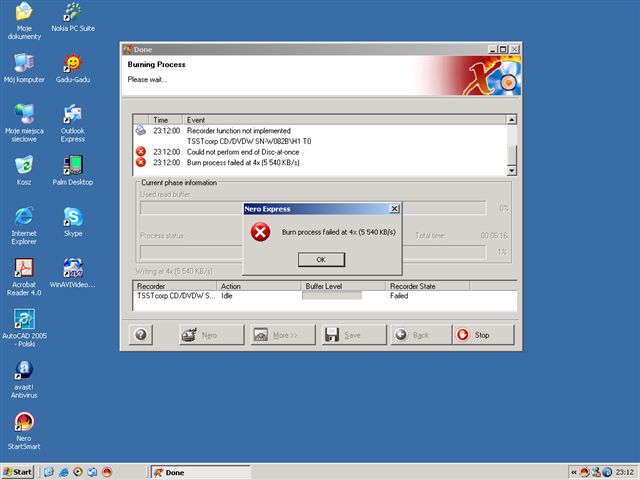Minimize the Done burning window
The image size is (640, 480).
click(x=492, y=49)
